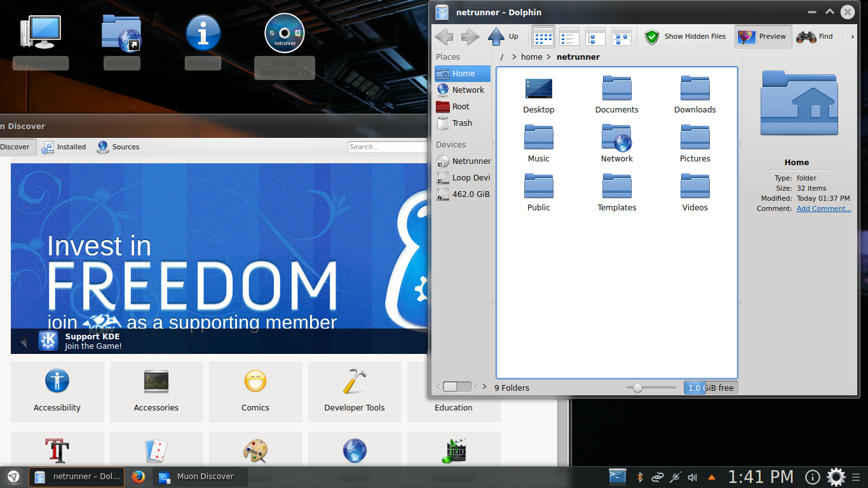Switch Dolphin to Compact view mode
Image resolution: width=868 pixels, height=488 pixels.
tap(569, 37)
